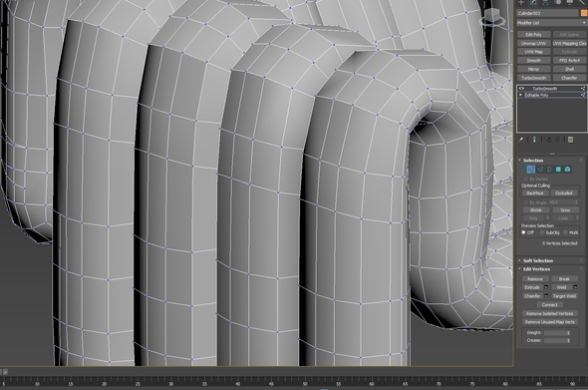Image resolution: width=588 pixels, height=390 pixels.
Task: Open Configure Modifier Sets icon
Action: click(x=570, y=140)
